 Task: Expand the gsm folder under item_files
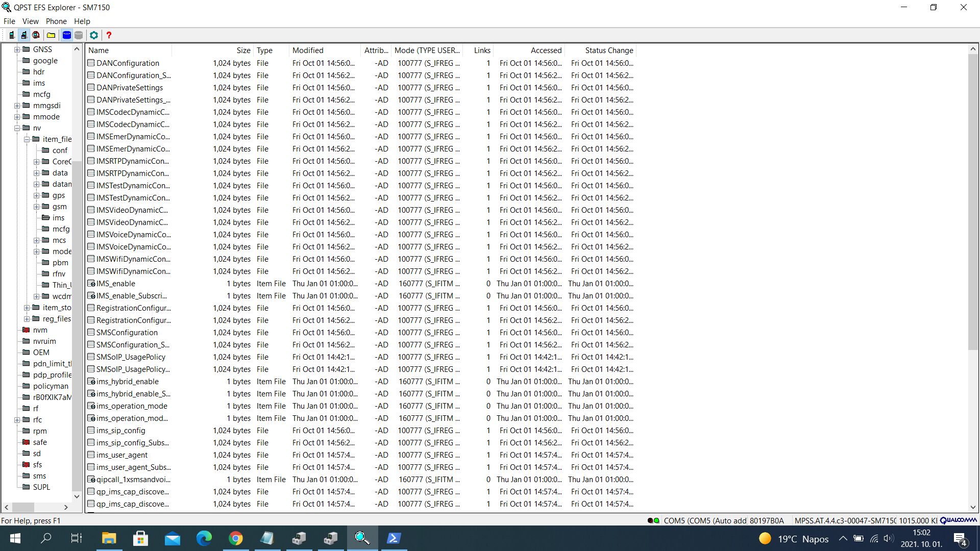pyautogui.click(x=36, y=207)
